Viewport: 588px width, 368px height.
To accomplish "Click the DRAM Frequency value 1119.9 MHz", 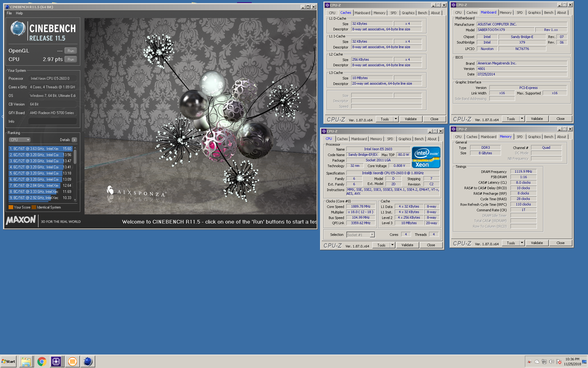I will 523,172.
